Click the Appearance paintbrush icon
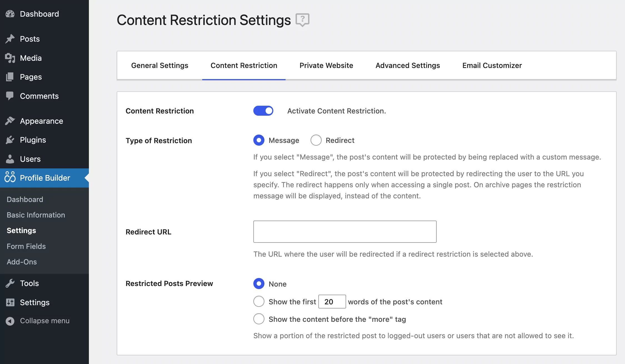 pos(10,121)
